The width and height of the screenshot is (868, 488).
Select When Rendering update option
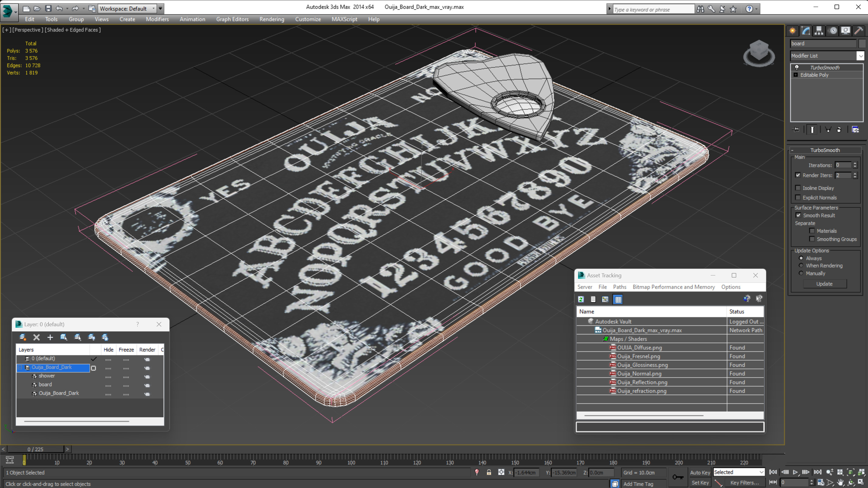(x=801, y=265)
